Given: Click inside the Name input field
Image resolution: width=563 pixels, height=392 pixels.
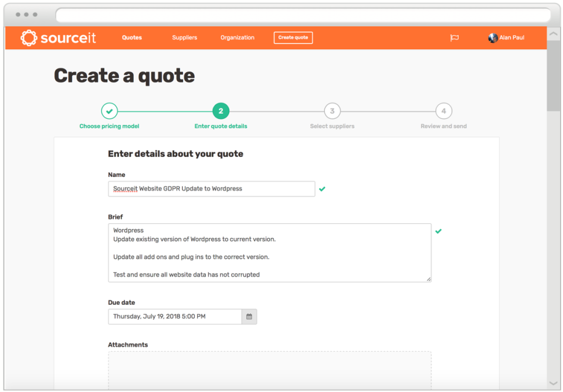Looking at the screenshot, I should tap(211, 189).
